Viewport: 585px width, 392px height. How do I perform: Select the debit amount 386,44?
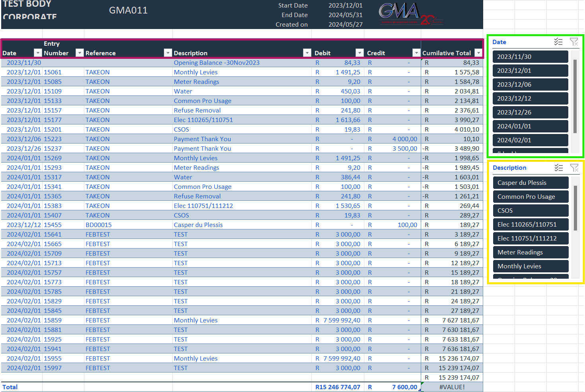(338, 177)
